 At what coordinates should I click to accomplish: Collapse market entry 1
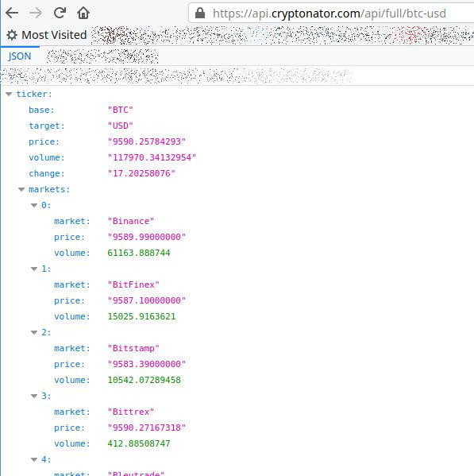coord(34,269)
